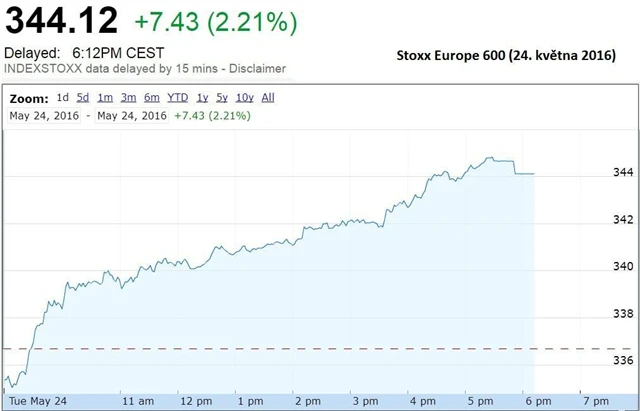Select YTD zoom range

click(178, 98)
